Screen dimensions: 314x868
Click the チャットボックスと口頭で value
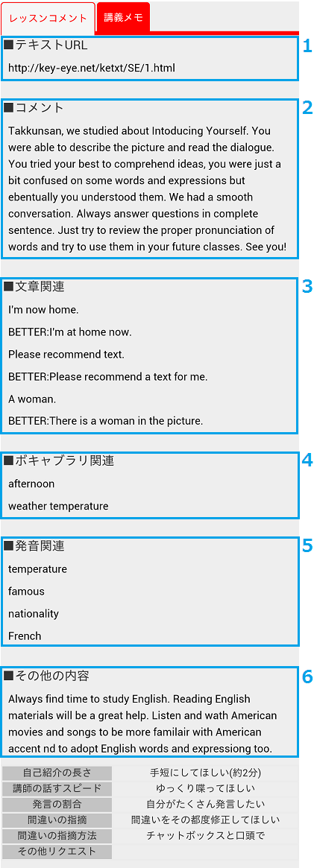coord(205,835)
